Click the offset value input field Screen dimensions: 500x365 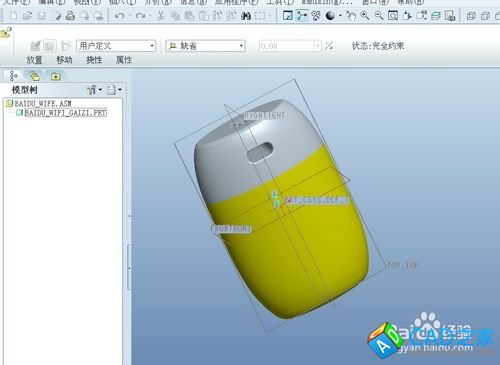[x=286, y=46]
